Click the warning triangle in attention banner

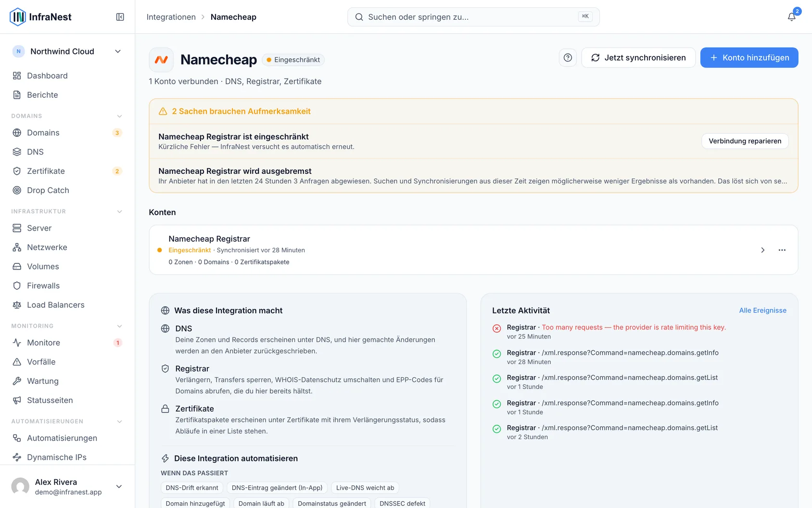tap(163, 111)
